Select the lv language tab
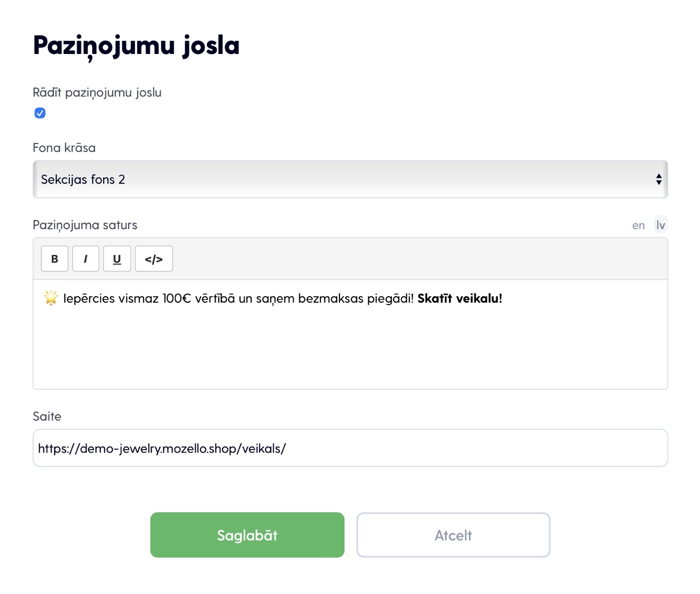This screenshot has width=700, height=594. tap(660, 225)
